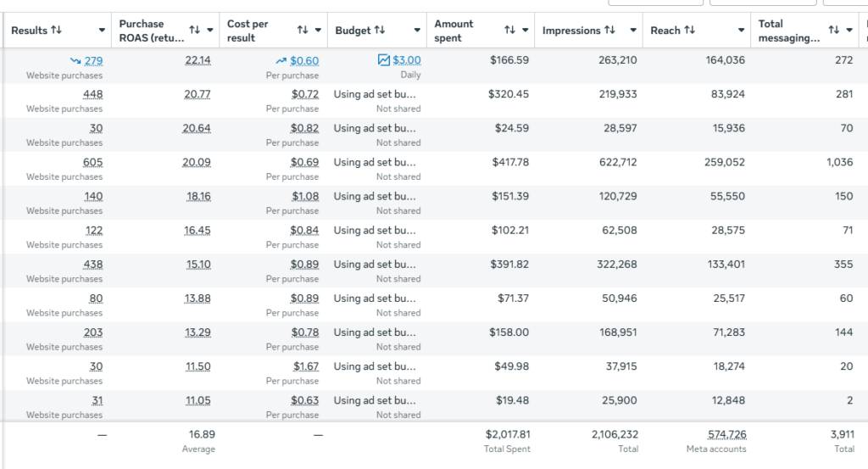Click the 140 results value
This screenshot has height=469, width=868.
[x=93, y=197]
